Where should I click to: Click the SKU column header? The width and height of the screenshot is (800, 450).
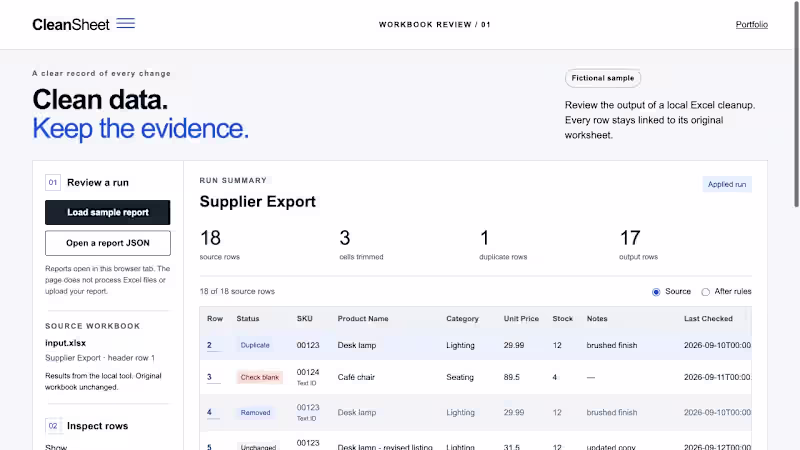point(305,318)
